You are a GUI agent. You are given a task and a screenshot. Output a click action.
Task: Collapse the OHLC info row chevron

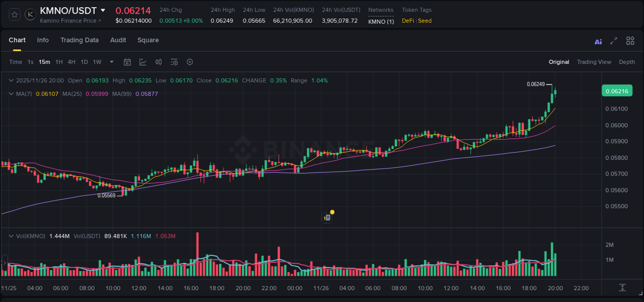[x=11, y=80]
